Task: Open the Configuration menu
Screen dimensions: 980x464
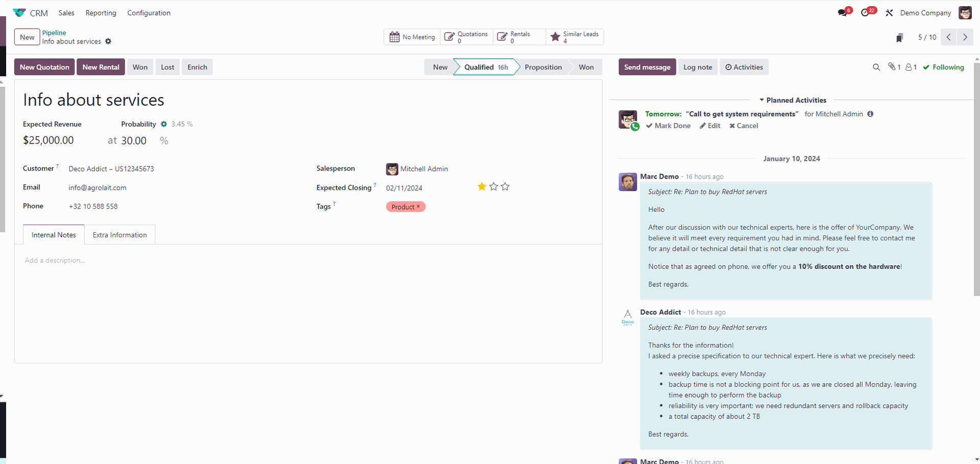Action: 149,13
